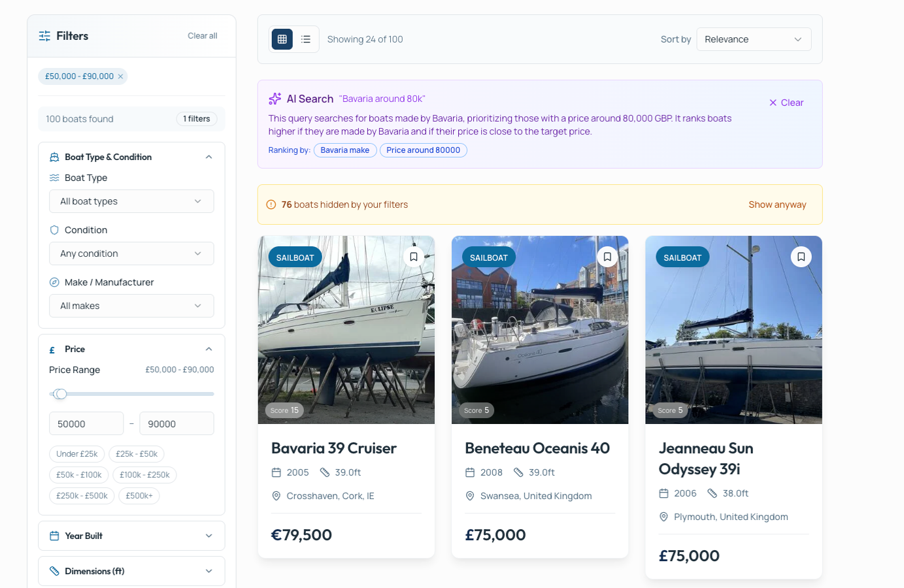
Task: Open the All boat types dropdown
Action: (x=131, y=201)
